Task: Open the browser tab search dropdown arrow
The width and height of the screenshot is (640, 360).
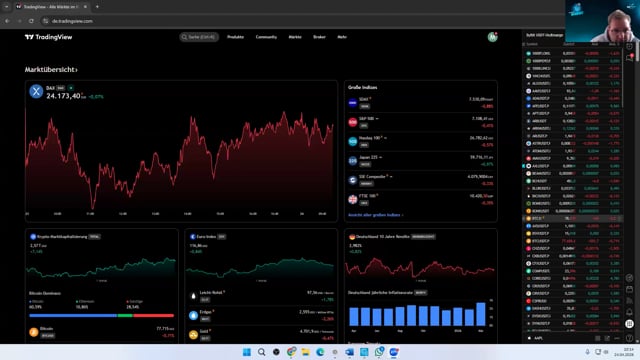Action: click(7, 7)
